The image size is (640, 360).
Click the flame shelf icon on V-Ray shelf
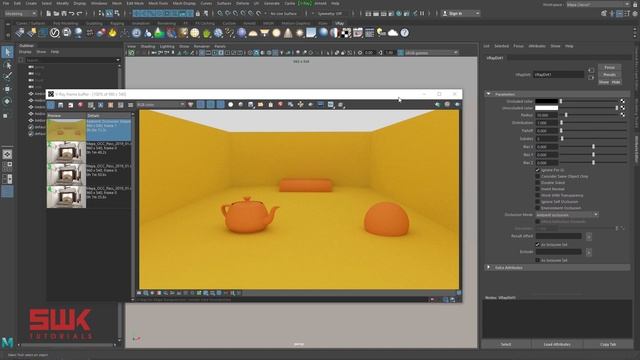pyautogui.click(x=112, y=33)
